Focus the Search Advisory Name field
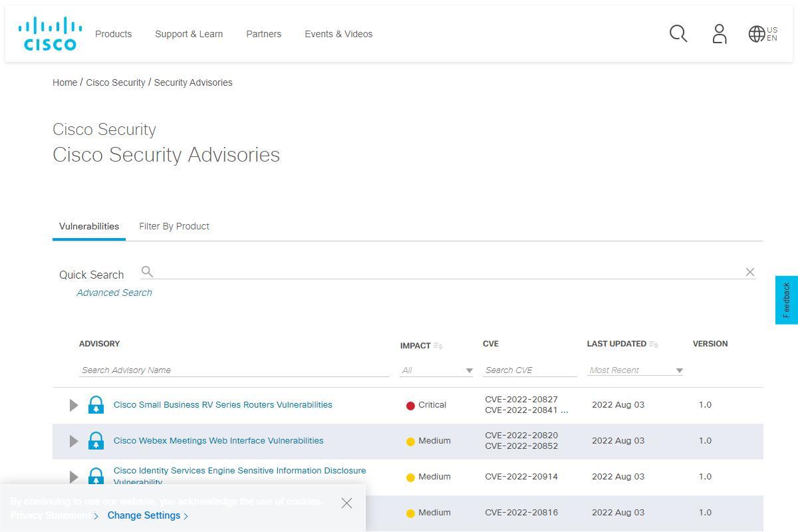The width and height of the screenshot is (798, 532). (x=234, y=370)
